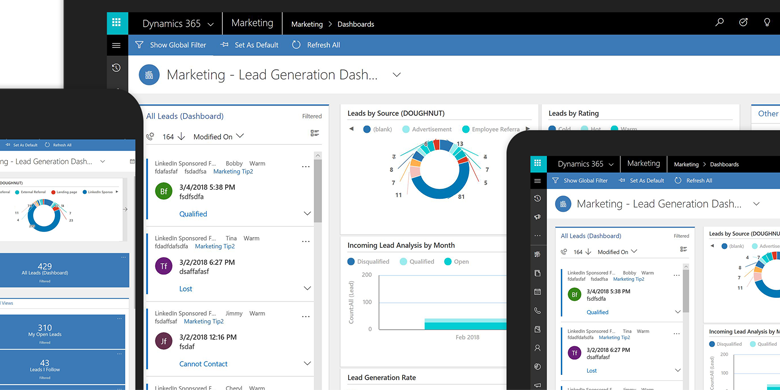
Task: Toggle the Qualified legend series
Action: (x=417, y=262)
